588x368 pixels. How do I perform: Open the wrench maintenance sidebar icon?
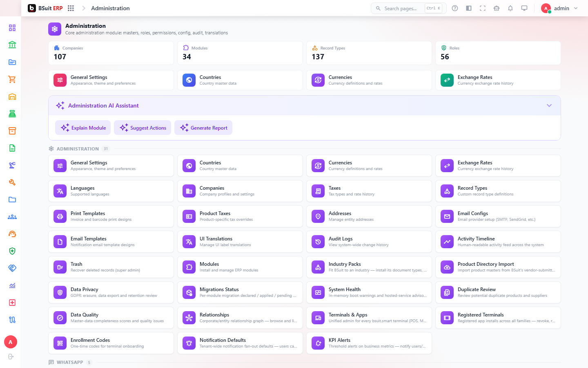[12, 182]
